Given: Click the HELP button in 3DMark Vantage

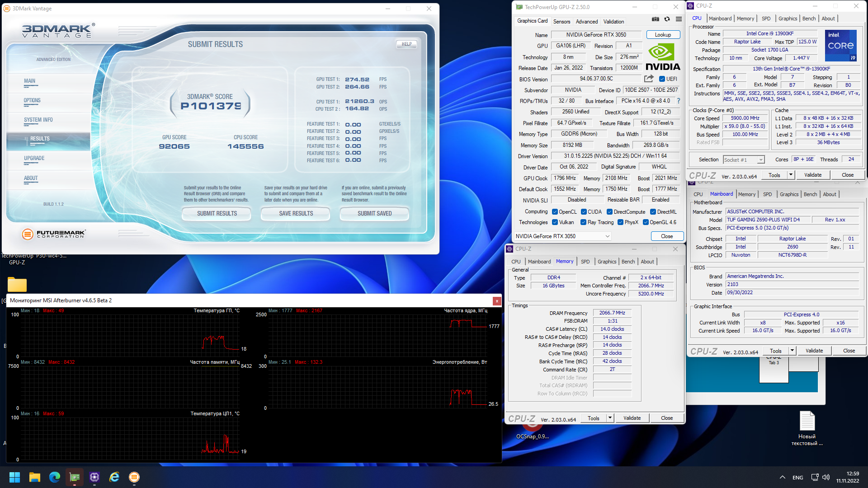Looking at the screenshot, I should [406, 44].
